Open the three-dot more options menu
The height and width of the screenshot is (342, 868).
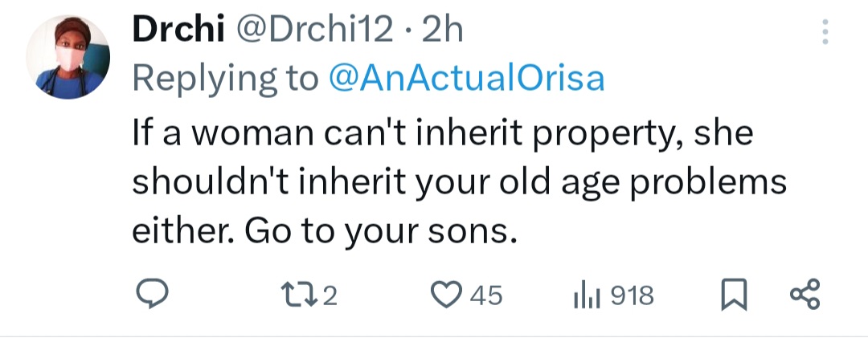point(824,32)
